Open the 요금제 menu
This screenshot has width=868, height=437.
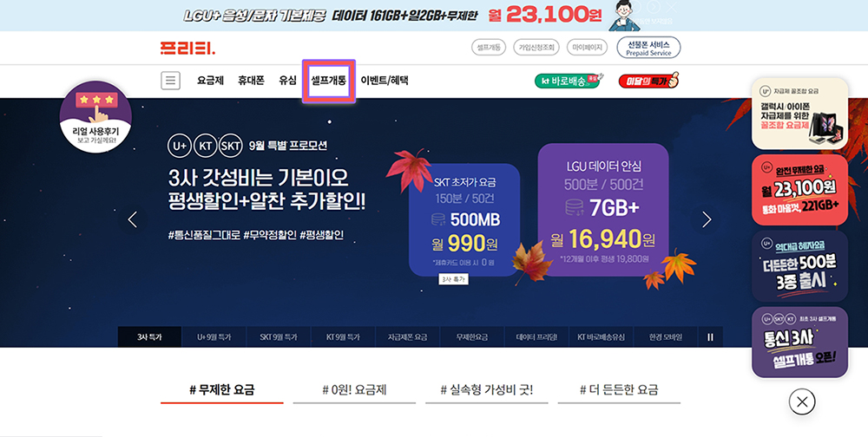pyautogui.click(x=210, y=81)
